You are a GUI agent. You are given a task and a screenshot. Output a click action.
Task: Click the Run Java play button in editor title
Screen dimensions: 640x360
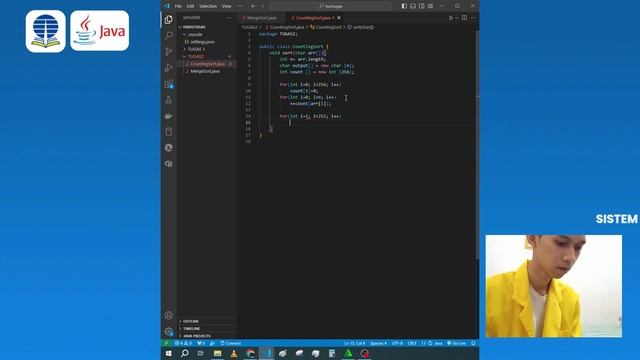click(451, 18)
